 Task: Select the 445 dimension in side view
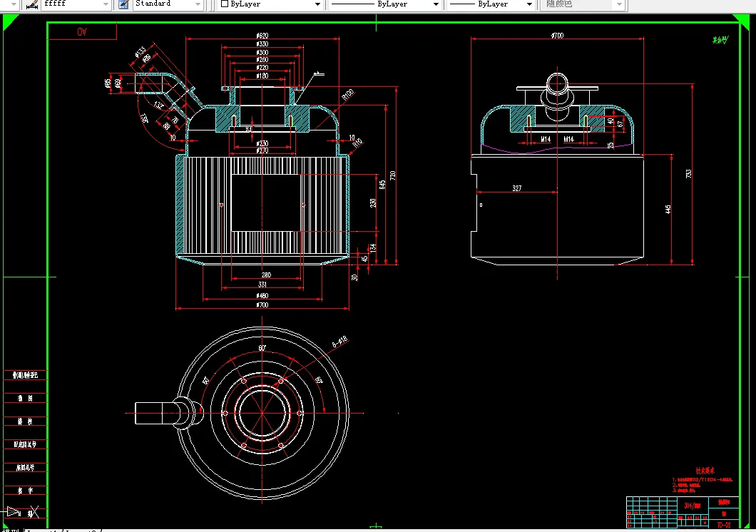click(668, 210)
